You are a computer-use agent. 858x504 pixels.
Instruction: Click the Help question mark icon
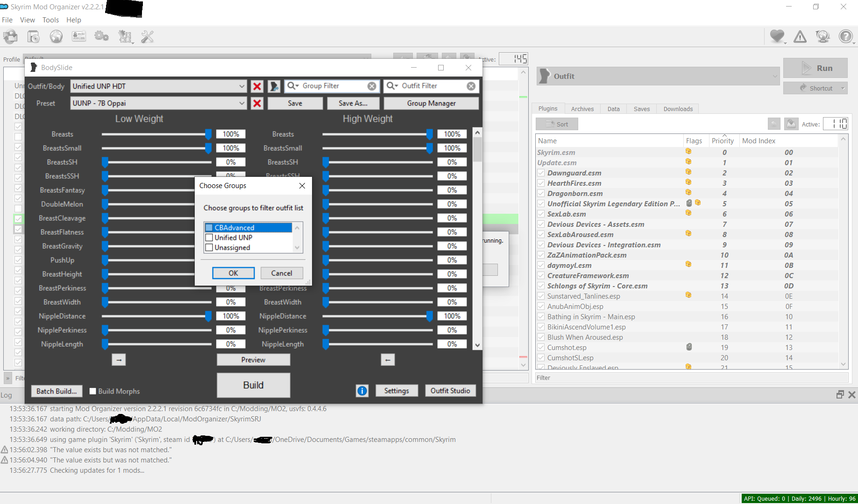click(846, 36)
